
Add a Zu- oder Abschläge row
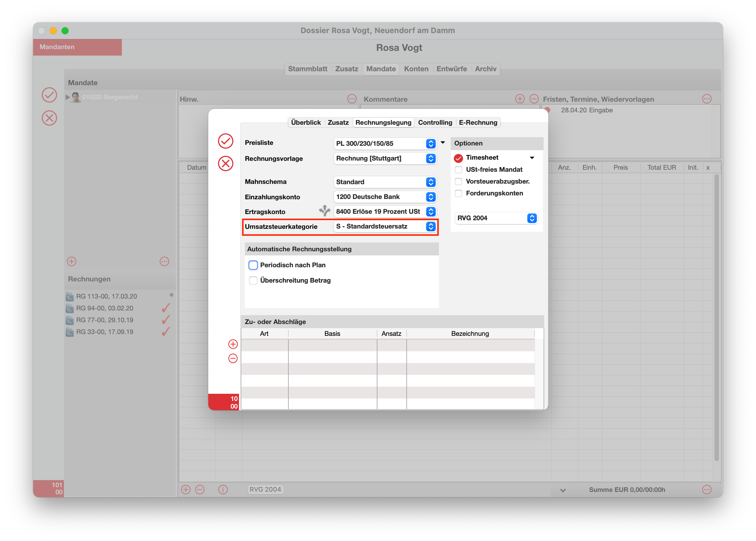[233, 344]
